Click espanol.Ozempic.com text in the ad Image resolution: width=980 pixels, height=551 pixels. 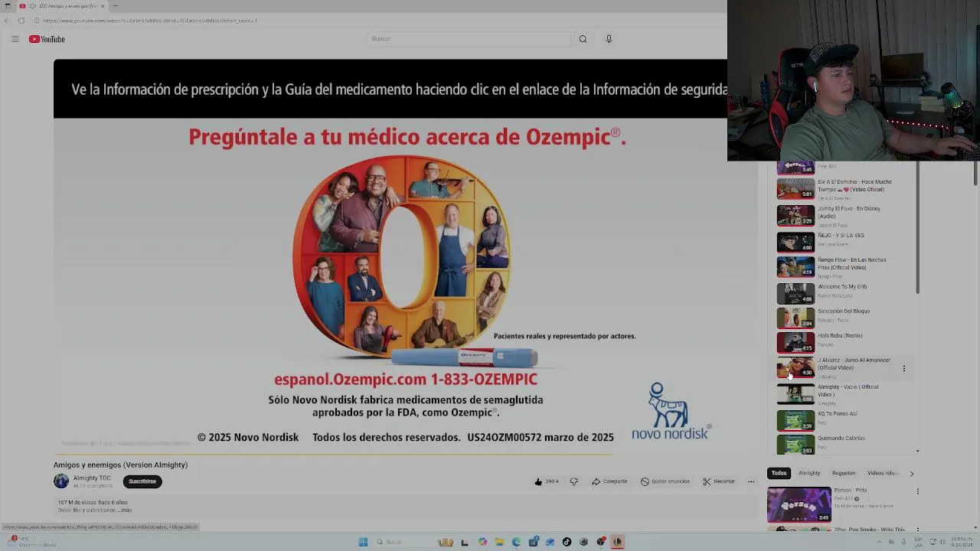pyautogui.click(x=350, y=380)
